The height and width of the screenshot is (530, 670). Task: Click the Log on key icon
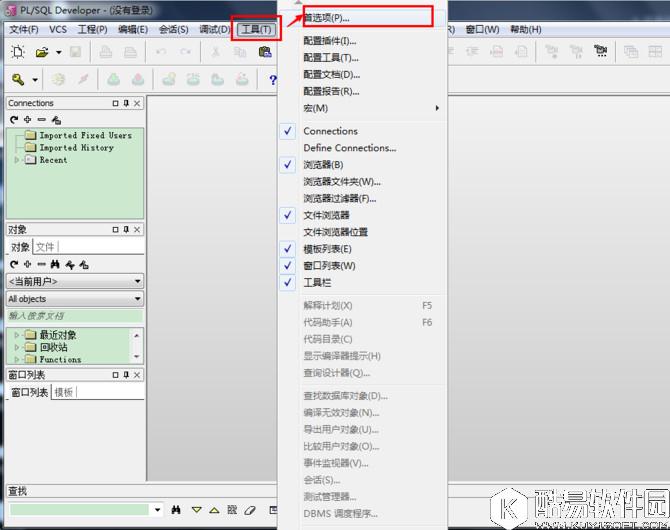(18, 80)
